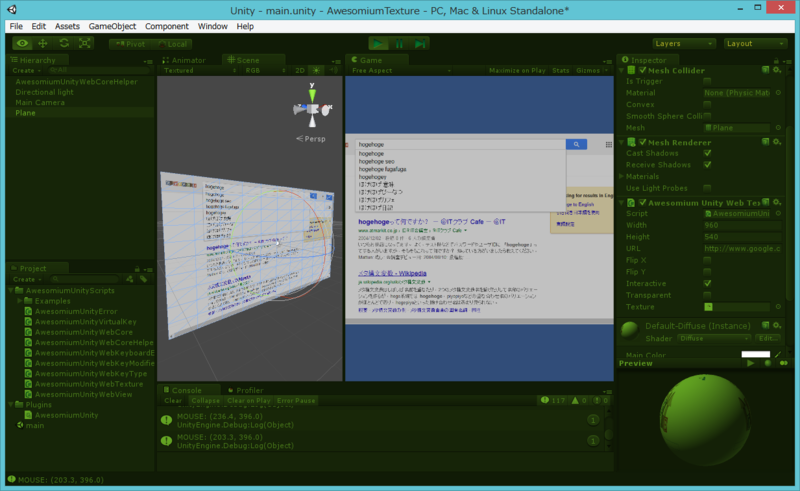Select AwesomiumUnityWebCoreHelper in Hierarchy
This screenshot has height=491, width=800.
coord(77,82)
